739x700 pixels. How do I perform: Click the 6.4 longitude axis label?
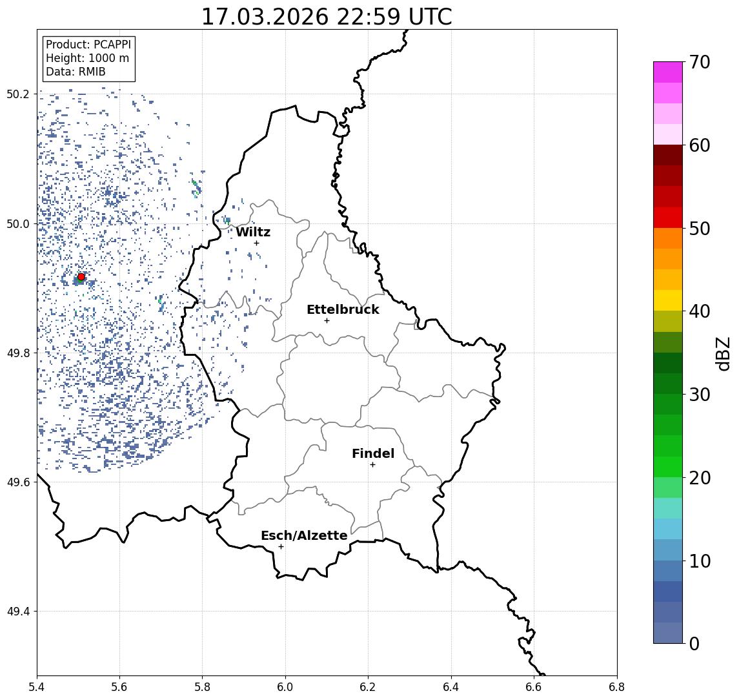(451, 687)
